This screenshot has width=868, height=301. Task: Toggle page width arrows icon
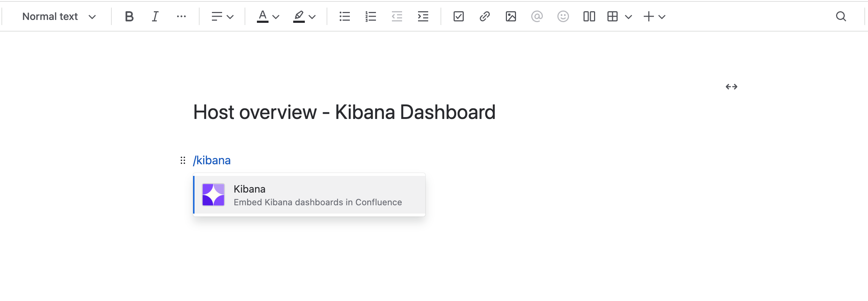coord(732,87)
